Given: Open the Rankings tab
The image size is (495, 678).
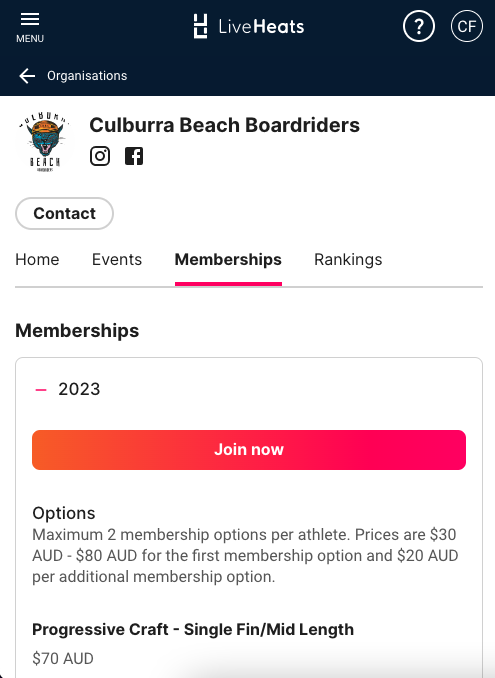Looking at the screenshot, I should point(348,259).
